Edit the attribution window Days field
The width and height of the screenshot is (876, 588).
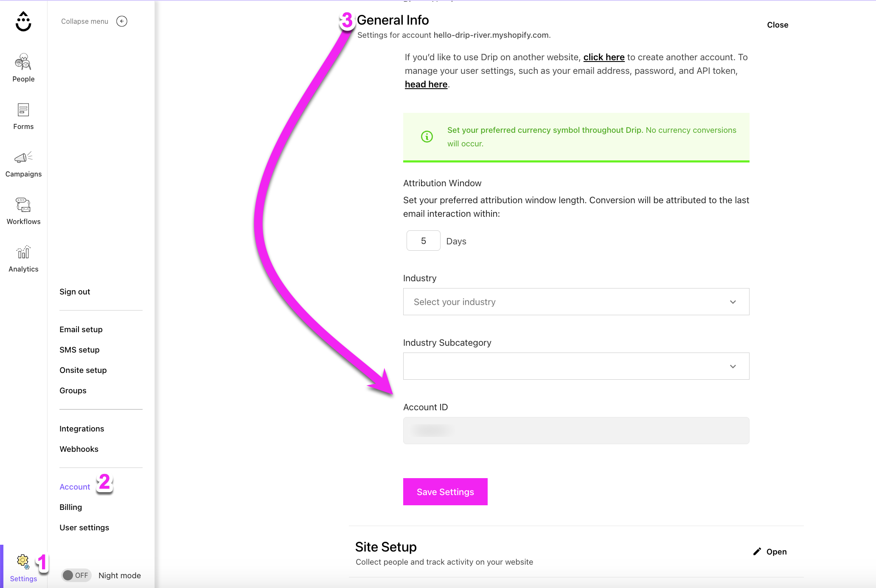click(423, 241)
